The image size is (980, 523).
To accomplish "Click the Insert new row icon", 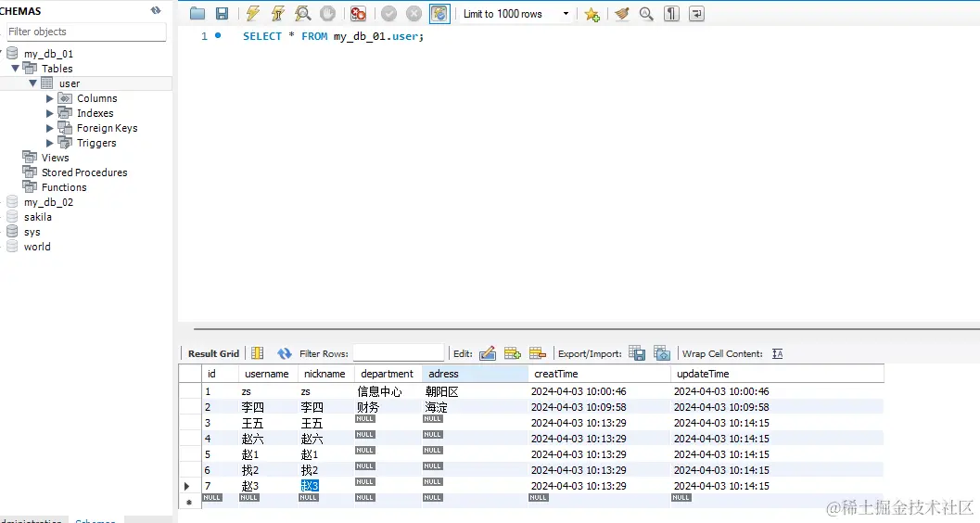I will [x=513, y=353].
